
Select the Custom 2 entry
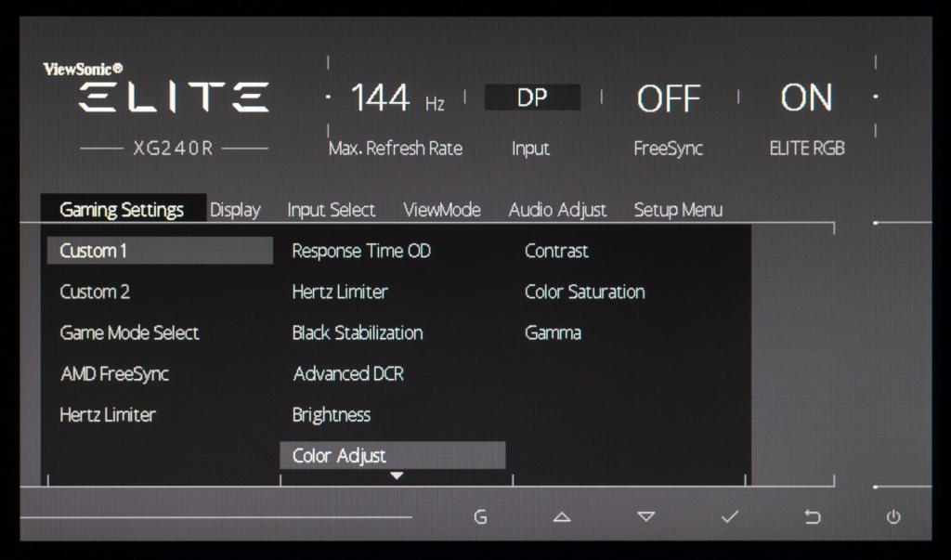[95, 292]
